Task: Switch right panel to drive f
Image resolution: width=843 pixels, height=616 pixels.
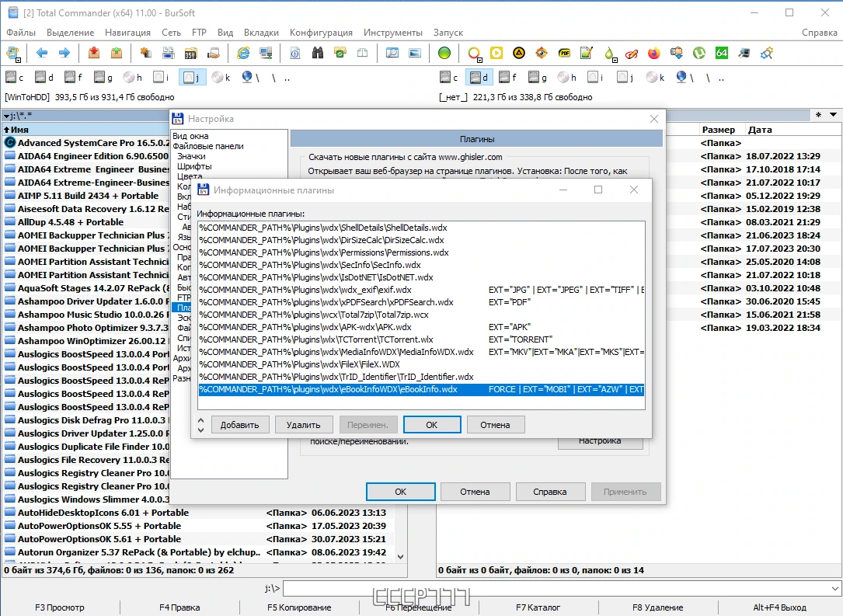Action: (508, 78)
